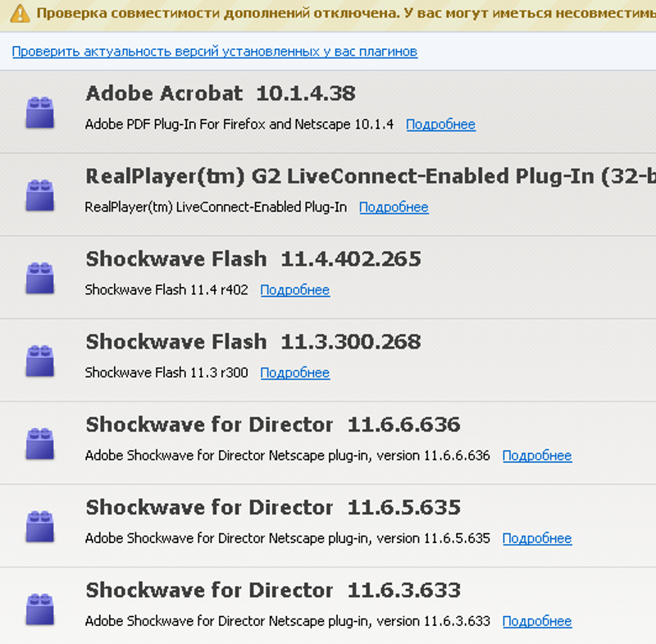
Task: Open Подробнее link for Director version 11.6.3.633
Action: 536,622
